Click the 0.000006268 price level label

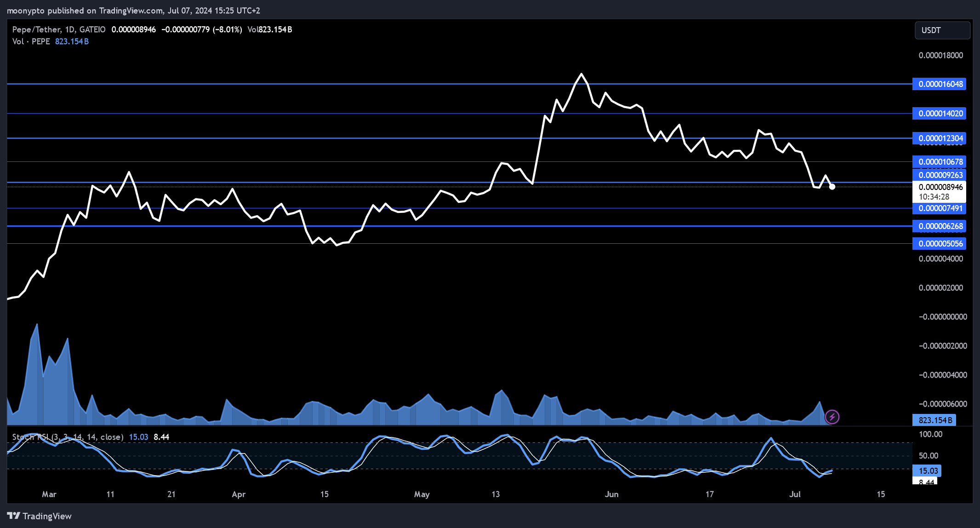[x=939, y=226]
